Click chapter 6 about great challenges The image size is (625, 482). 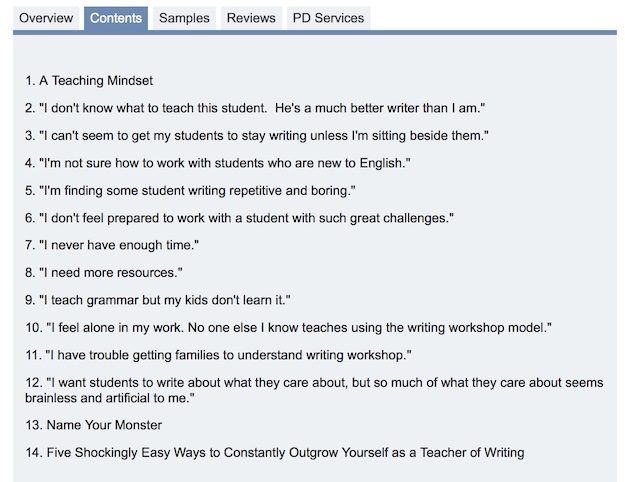(x=239, y=218)
